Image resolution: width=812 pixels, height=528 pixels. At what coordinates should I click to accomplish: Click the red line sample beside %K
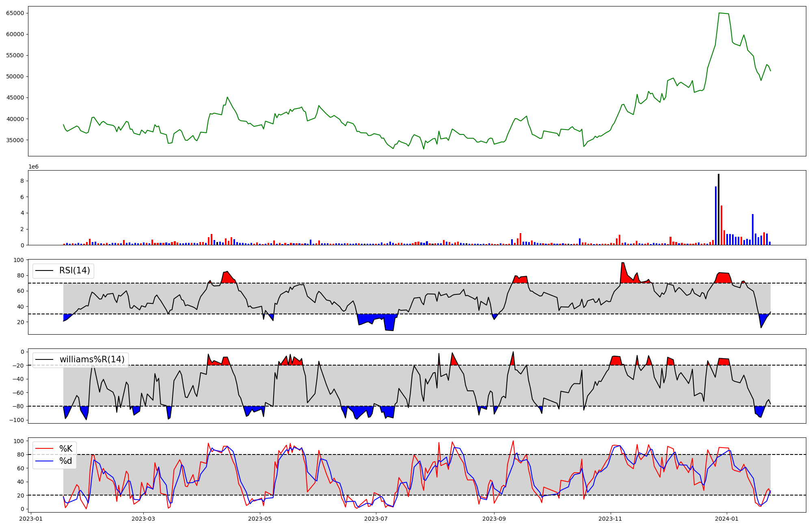pos(45,449)
